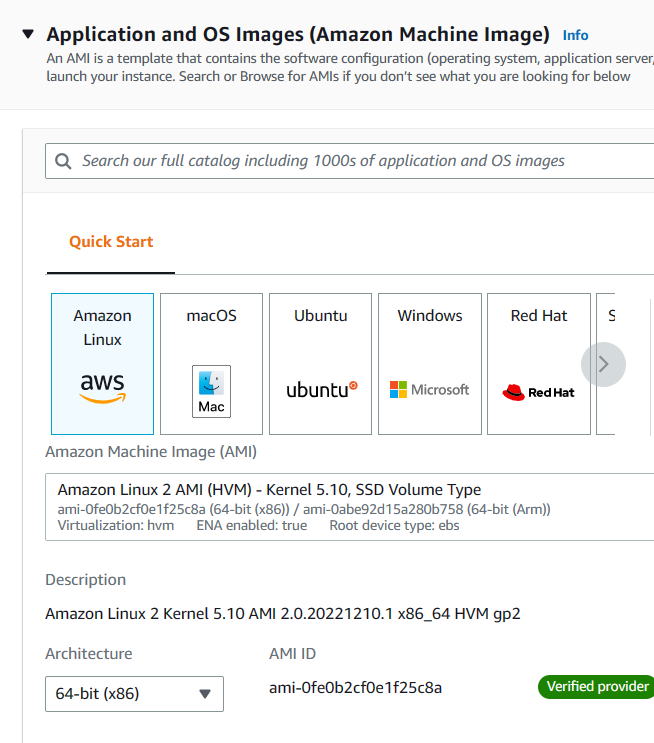The width and height of the screenshot is (654, 743).
Task: Click the 'ENA enabled: true' text
Action: coord(252,526)
